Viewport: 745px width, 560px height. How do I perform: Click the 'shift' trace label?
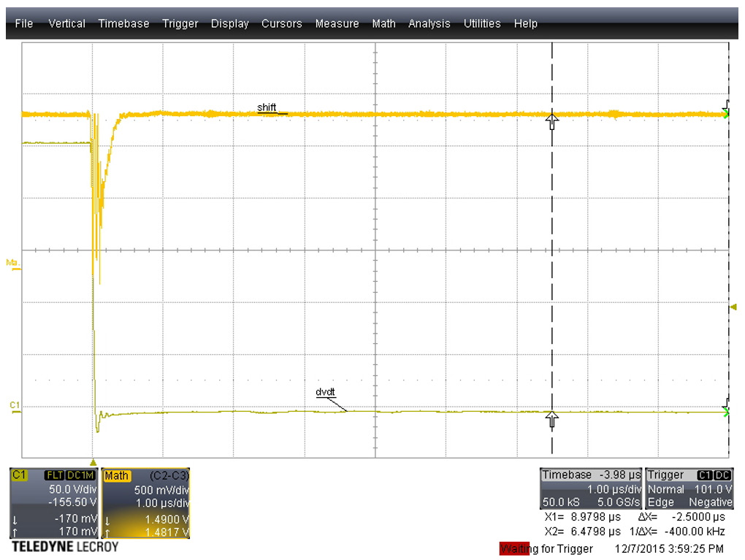267,108
